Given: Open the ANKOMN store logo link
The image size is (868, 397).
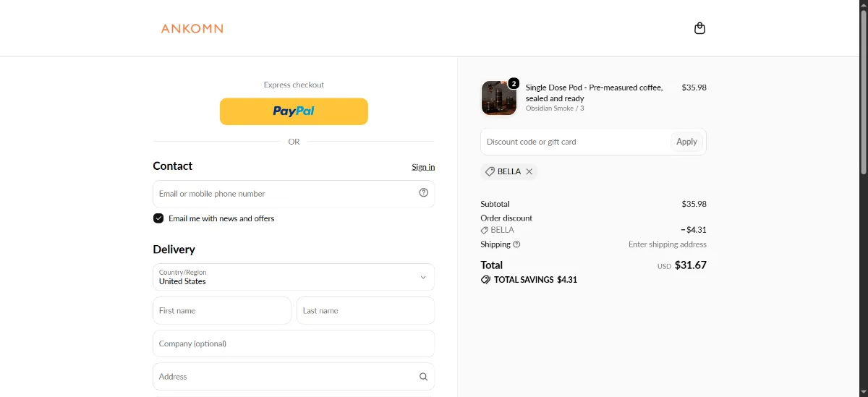Looking at the screenshot, I should pos(192,29).
